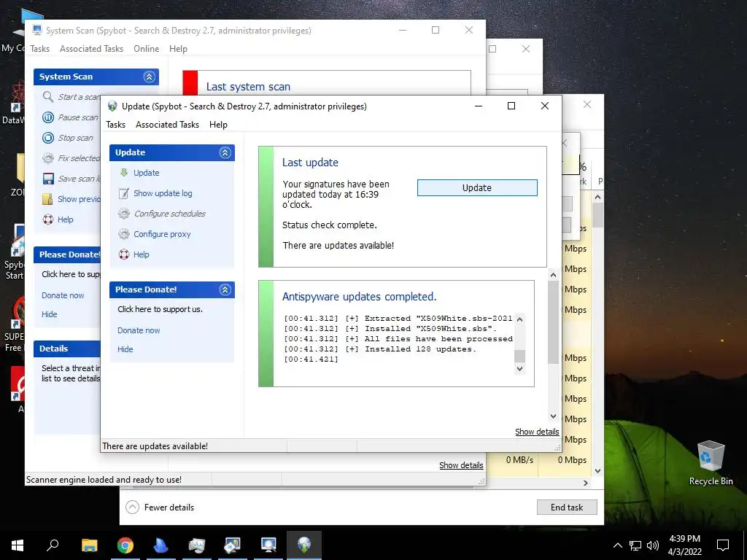
Task: Click the Spybot icon in Update title bar
Action: click(112, 106)
